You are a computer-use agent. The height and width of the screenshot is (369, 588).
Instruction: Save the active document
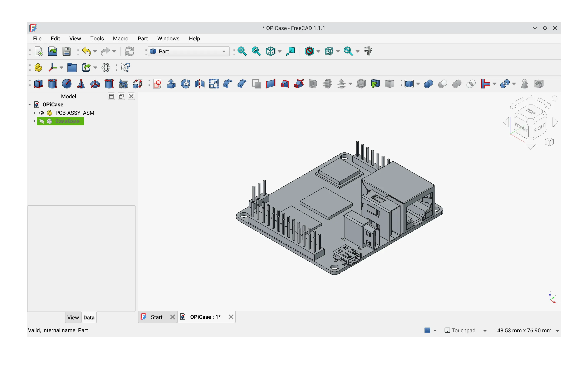[67, 51]
